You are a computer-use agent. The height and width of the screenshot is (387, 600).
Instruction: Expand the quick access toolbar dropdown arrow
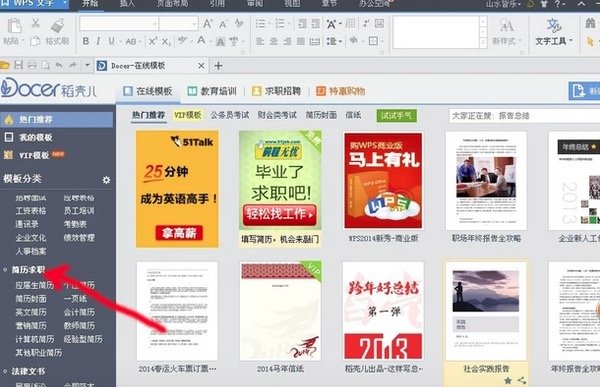pyautogui.click(x=87, y=65)
